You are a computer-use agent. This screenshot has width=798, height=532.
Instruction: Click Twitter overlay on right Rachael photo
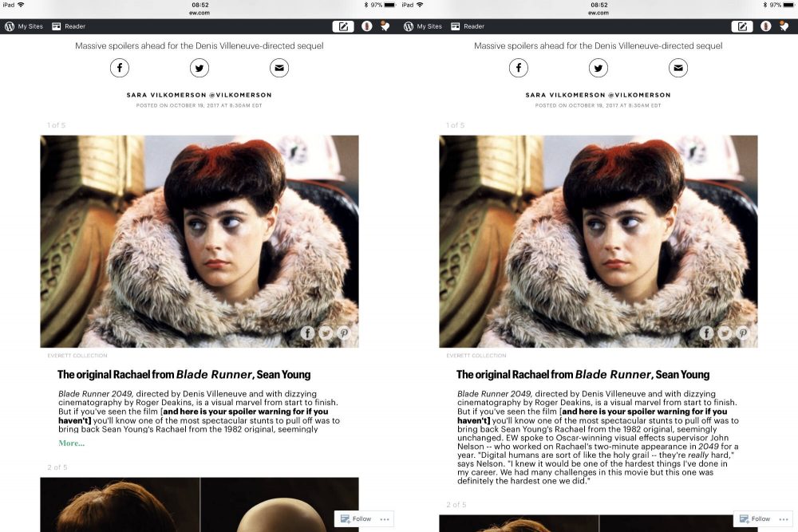[725, 333]
